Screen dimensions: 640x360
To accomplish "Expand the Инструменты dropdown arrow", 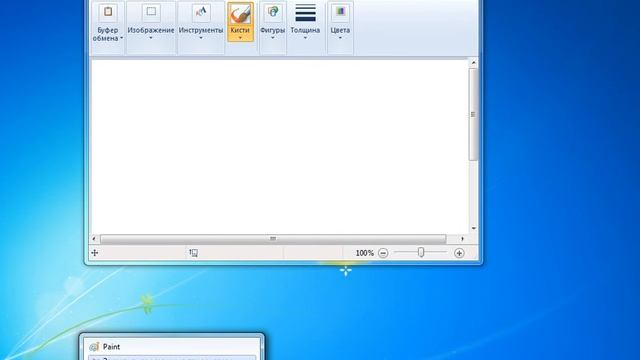I will [x=201, y=38].
